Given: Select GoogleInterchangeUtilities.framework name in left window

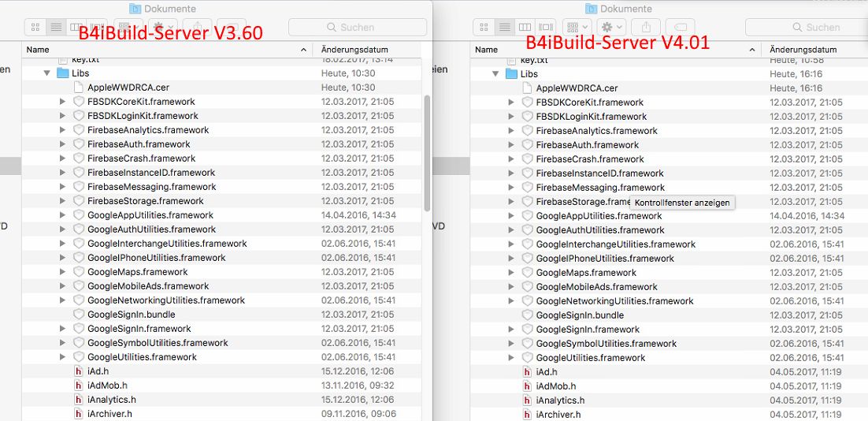Looking at the screenshot, I should (167, 243).
